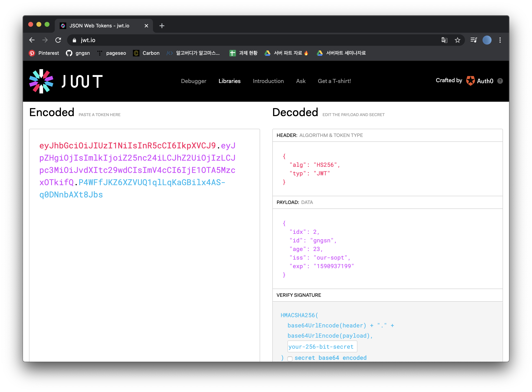Open the media control playlist icon
532x392 pixels.
(x=474, y=40)
